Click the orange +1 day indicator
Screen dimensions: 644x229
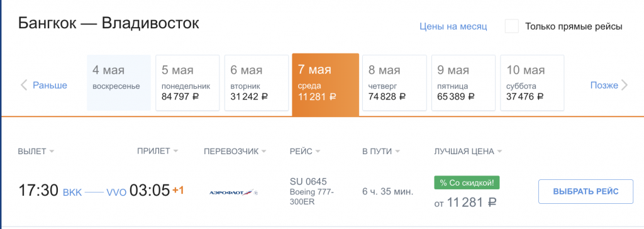178,191
